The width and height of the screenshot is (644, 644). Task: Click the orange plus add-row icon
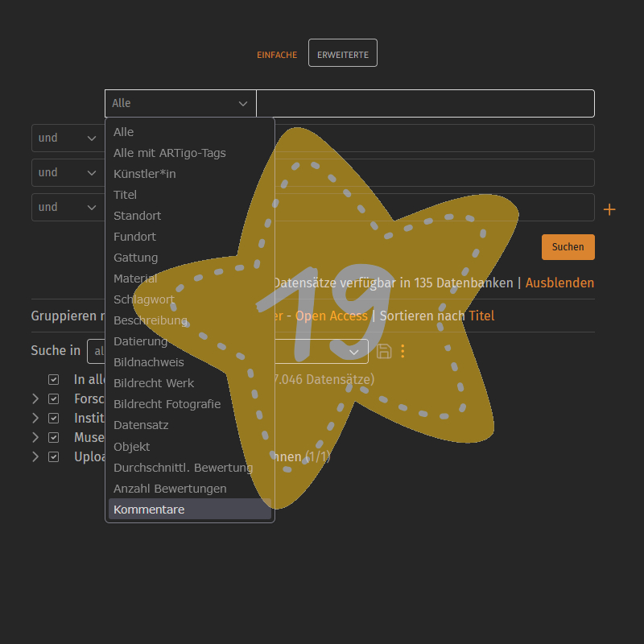coord(609,209)
